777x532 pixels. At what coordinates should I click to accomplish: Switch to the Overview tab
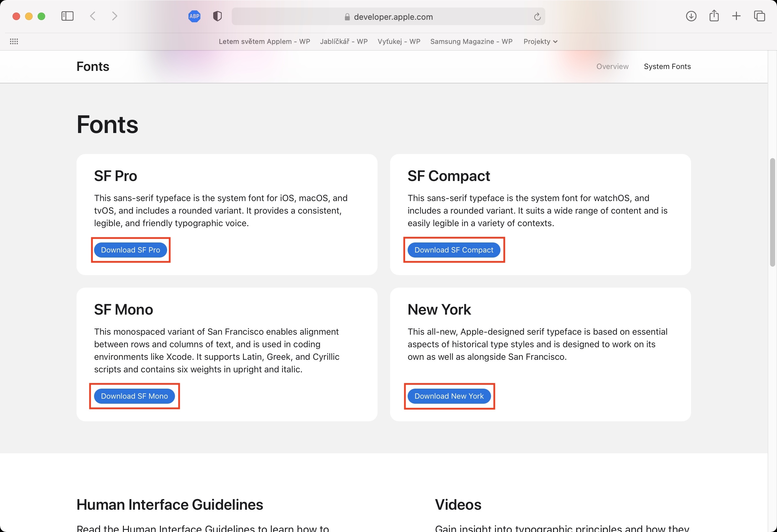coord(612,66)
